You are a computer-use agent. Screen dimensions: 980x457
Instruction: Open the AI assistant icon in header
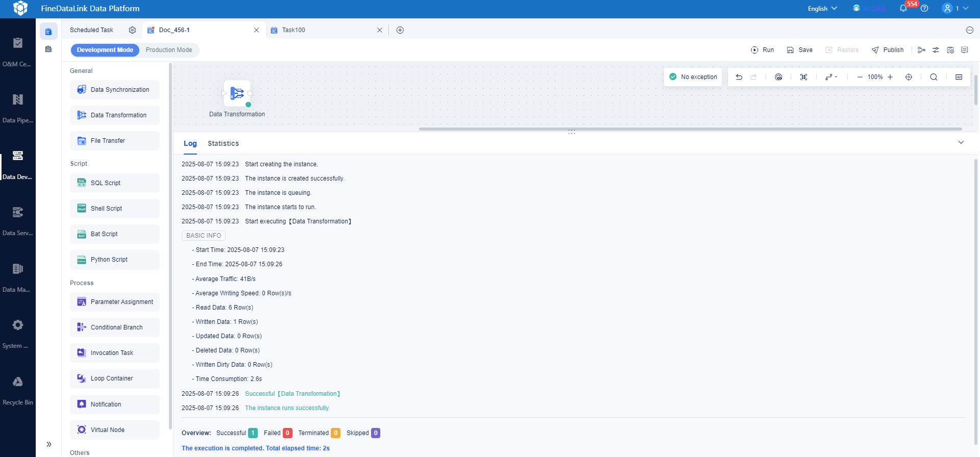pyautogui.click(x=856, y=8)
